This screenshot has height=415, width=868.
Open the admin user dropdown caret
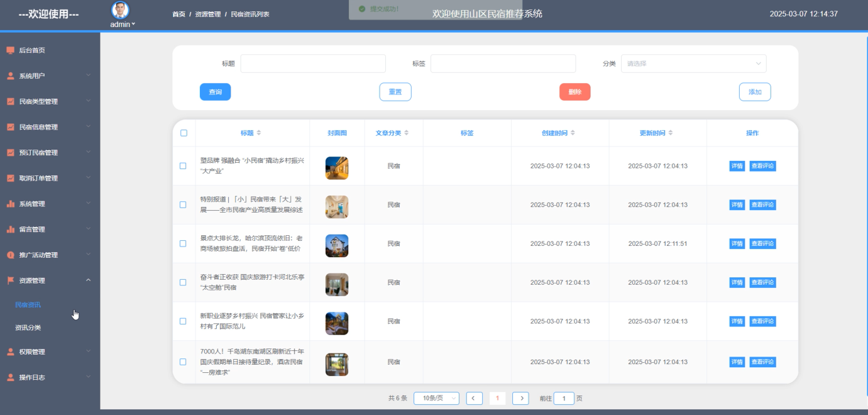point(133,25)
